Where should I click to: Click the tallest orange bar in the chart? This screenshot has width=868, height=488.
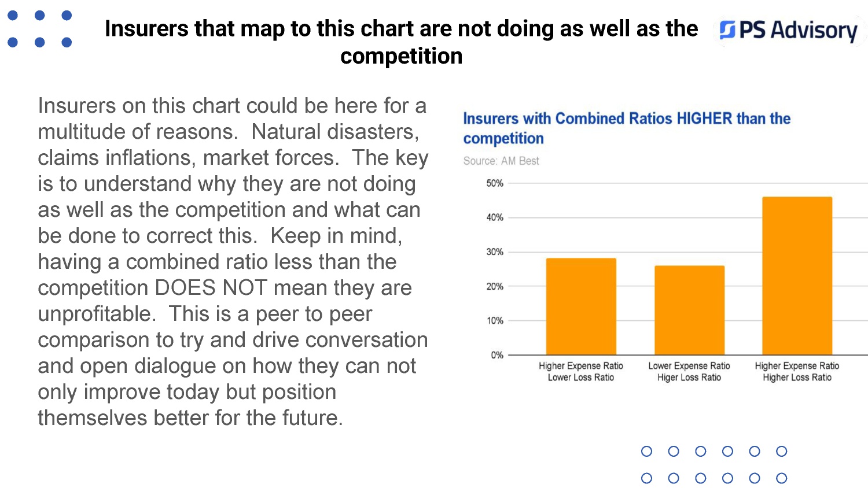pyautogui.click(x=797, y=276)
